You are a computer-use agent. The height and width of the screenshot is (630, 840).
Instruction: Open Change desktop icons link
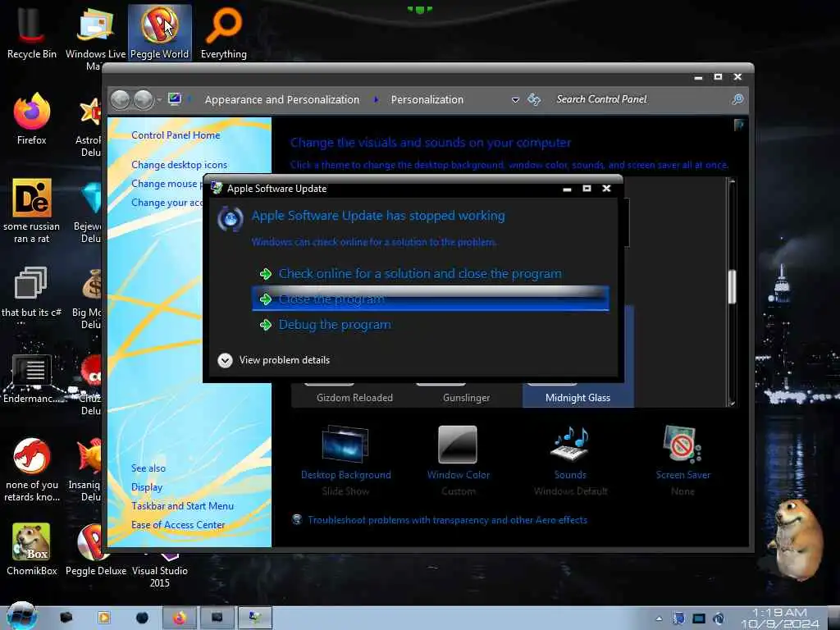(x=179, y=164)
